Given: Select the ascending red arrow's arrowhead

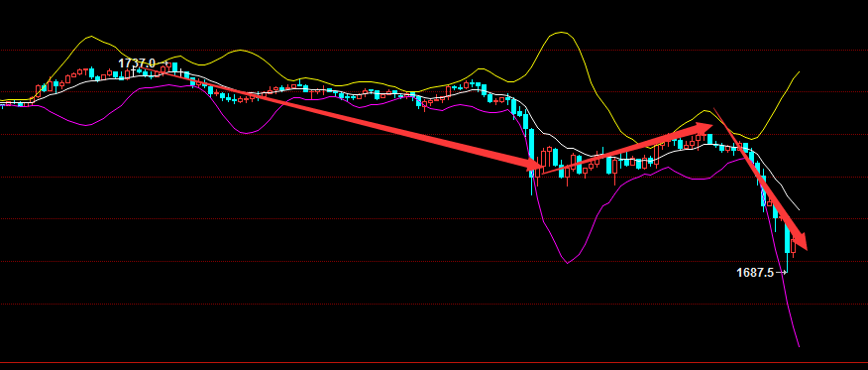Looking at the screenshot, I should click(x=705, y=127).
